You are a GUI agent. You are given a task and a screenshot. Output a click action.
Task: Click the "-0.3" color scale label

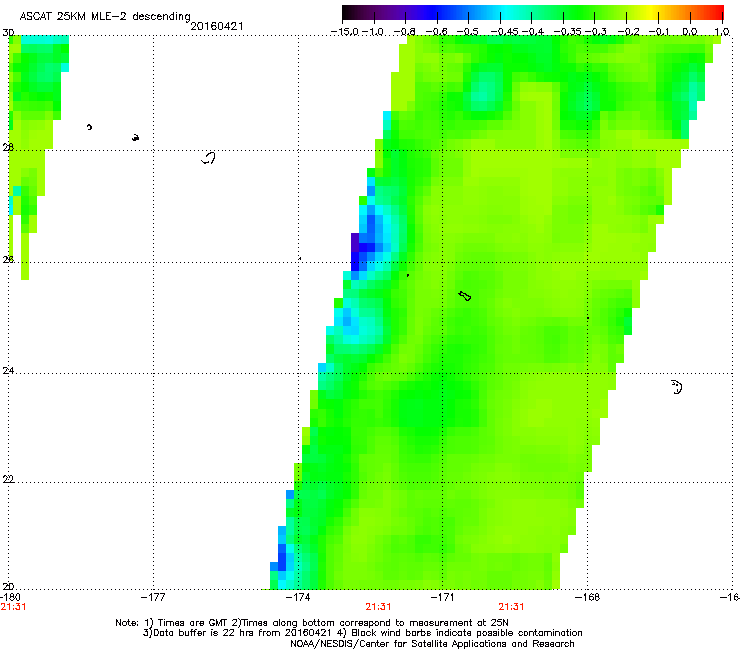pyautogui.click(x=595, y=32)
